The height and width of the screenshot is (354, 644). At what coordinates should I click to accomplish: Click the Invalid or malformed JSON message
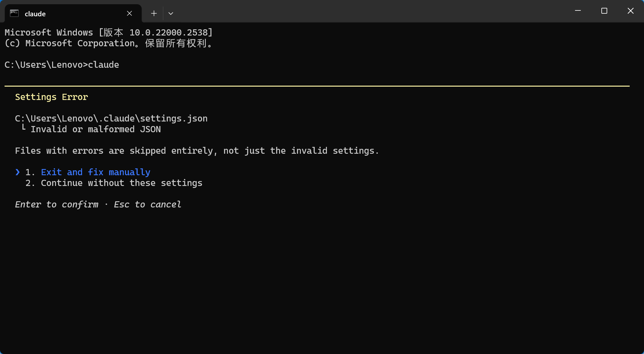tap(96, 129)
